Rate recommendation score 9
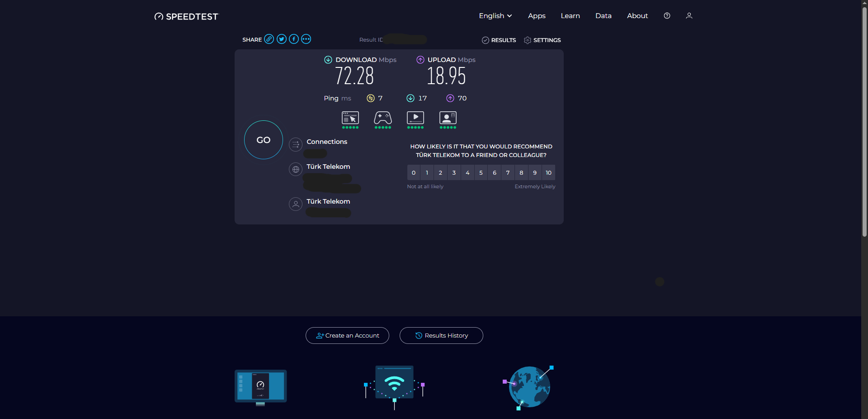 [535, 172]
